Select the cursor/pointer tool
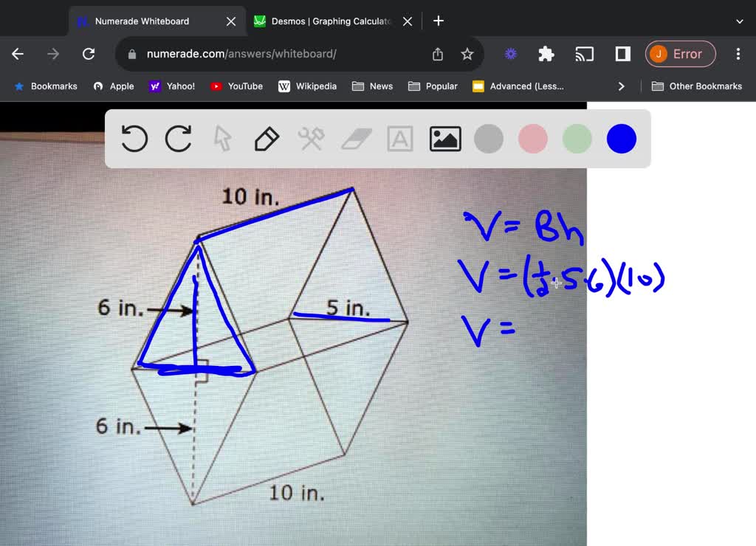Screen dimensions: 756x546 click(x=222, y=139)
